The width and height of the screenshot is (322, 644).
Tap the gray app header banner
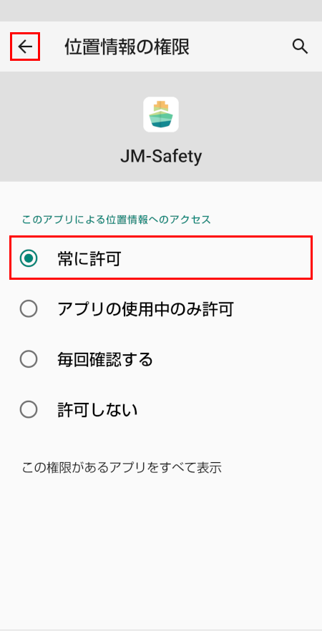(x=161, y=127)
